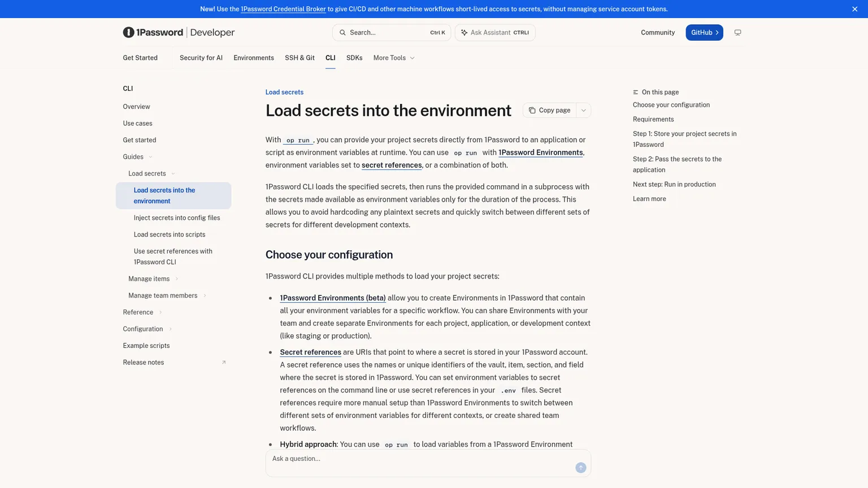Collapse the Guides section chevron
The height and width of the screenshot is (488, 868).
(x=150, y=157)
